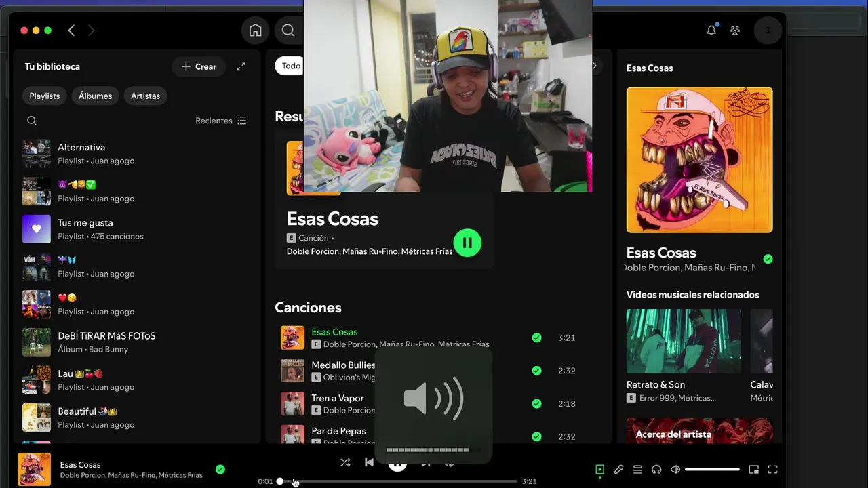Open Tren a Vapor song
The width and height of the screenshot is (868, 488).
click(338, 398)
